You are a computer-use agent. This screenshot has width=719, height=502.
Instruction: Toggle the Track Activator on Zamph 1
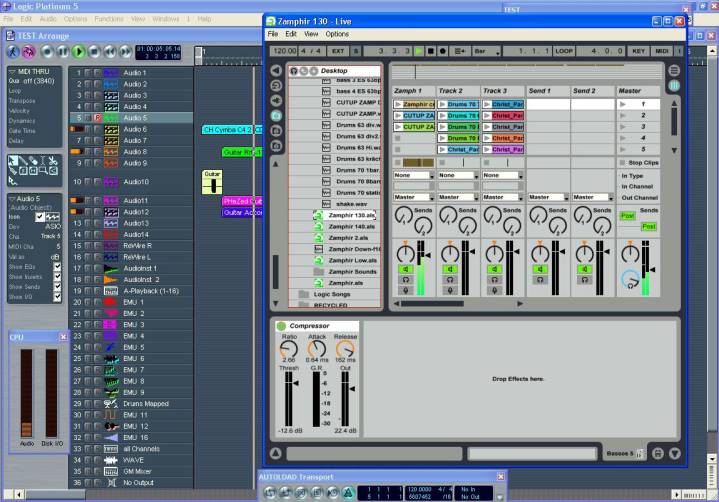point(406,269)
